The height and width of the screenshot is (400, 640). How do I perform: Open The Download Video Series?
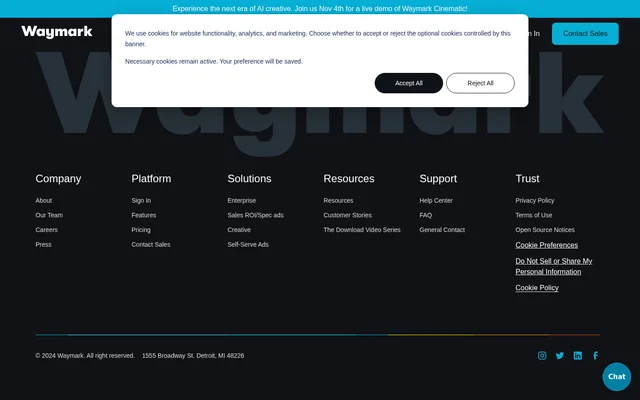coord(362,230)
